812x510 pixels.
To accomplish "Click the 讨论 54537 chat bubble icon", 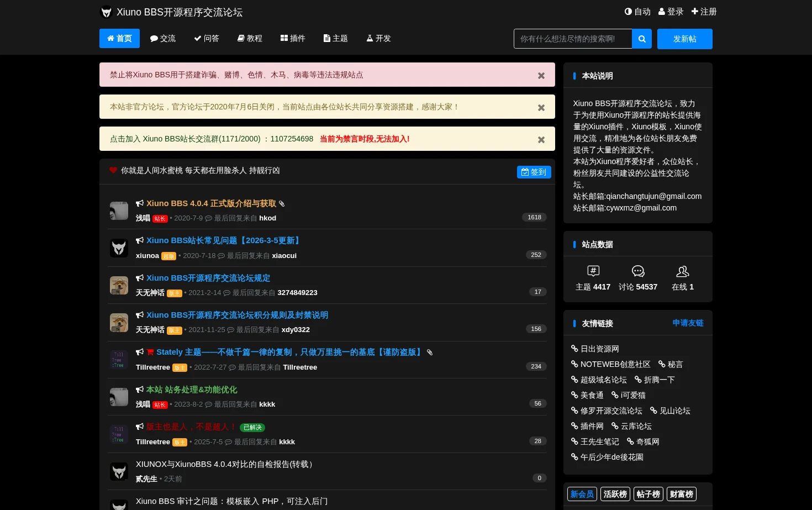I will click(638, 271).
